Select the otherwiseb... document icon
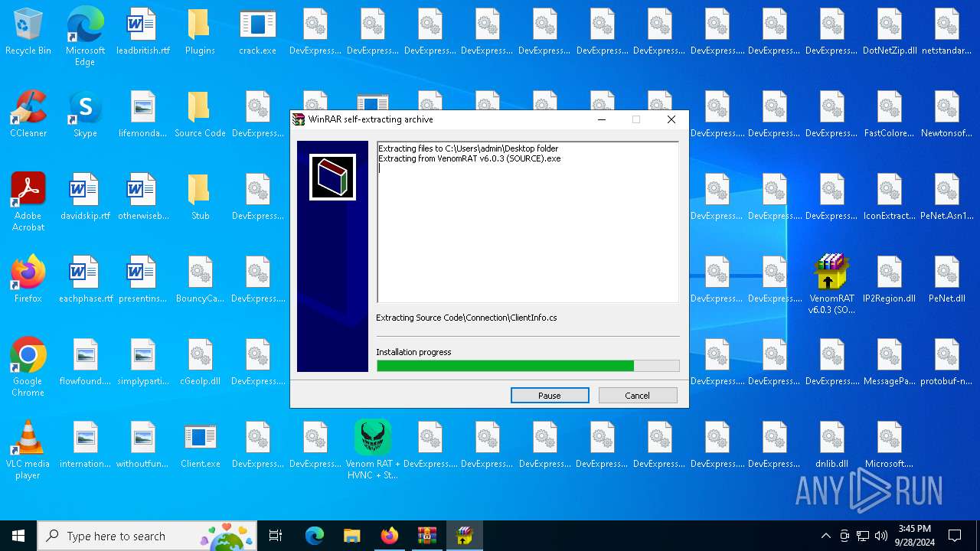The width and height of the screenshot is (980, 551). click(142, 197)
